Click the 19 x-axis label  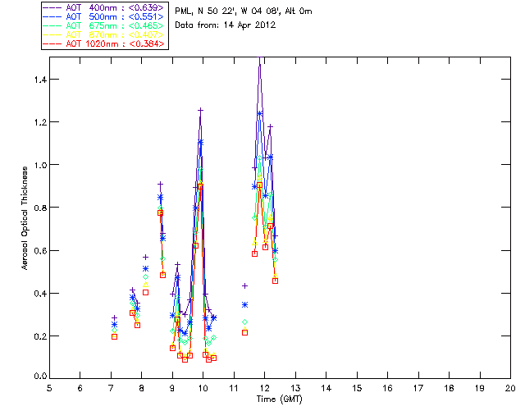tap(480, 388)
